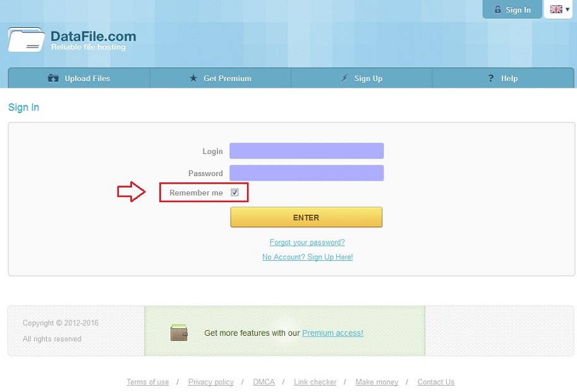Click the Upload Files folder icon
This screenshot has width=577, height=392.
tap(54, 78)
